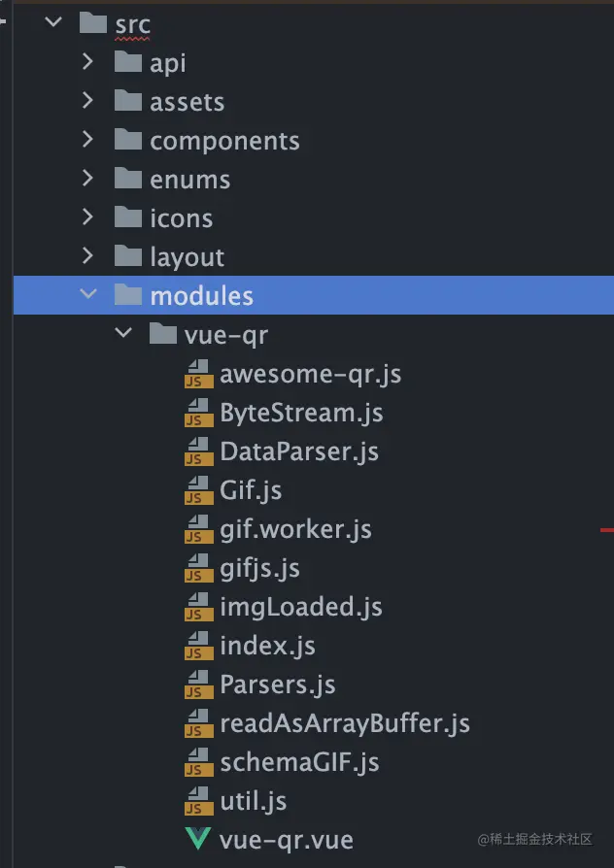Click the JS icon next to Parsers.js

click(198, 685)
